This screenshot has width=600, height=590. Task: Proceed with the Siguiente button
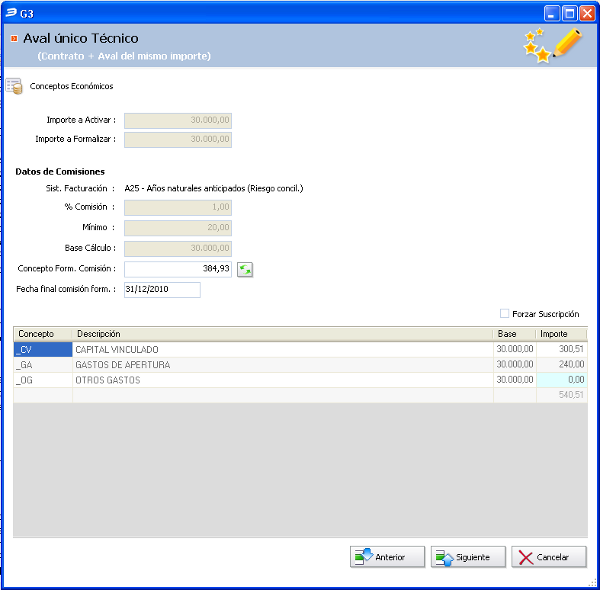click(468, 557)
